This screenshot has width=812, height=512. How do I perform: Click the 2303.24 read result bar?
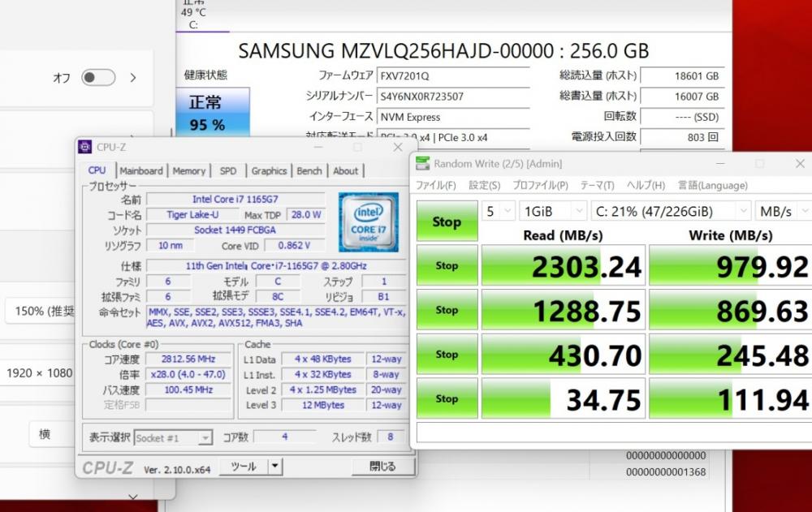pyautogui.click(x=564, y=265)
